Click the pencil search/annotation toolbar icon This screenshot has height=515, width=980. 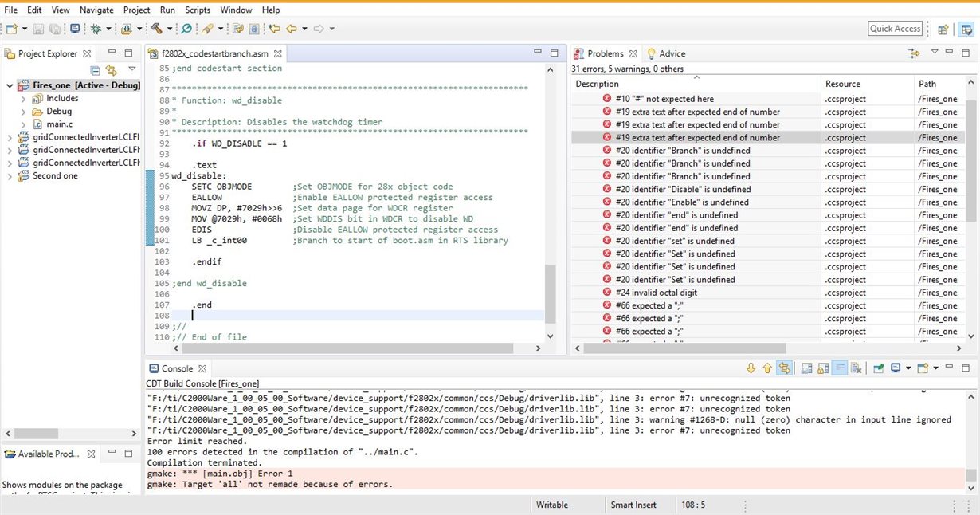pos(207,29)
